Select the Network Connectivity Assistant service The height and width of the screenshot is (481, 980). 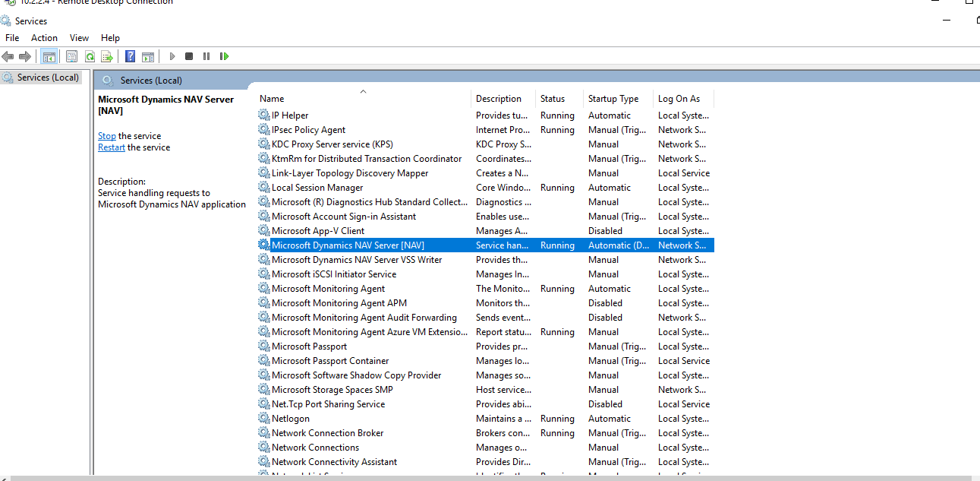(x=335, y=462)
